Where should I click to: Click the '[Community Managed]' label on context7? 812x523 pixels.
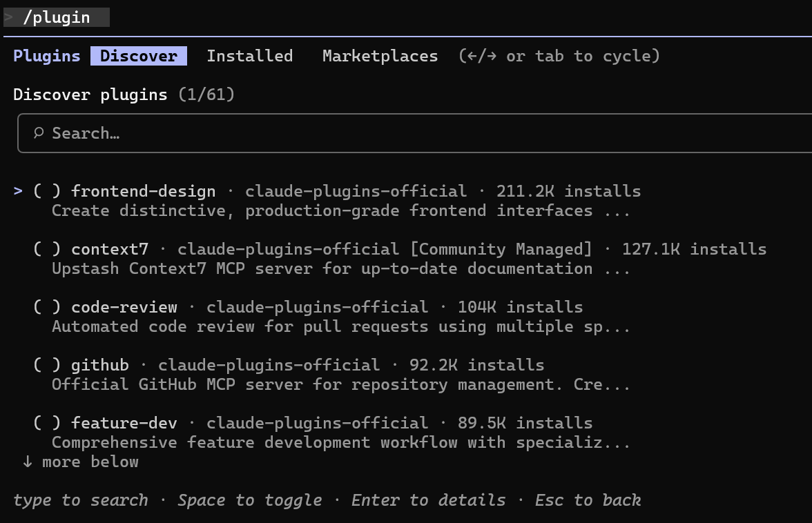(x=501, y=249)
